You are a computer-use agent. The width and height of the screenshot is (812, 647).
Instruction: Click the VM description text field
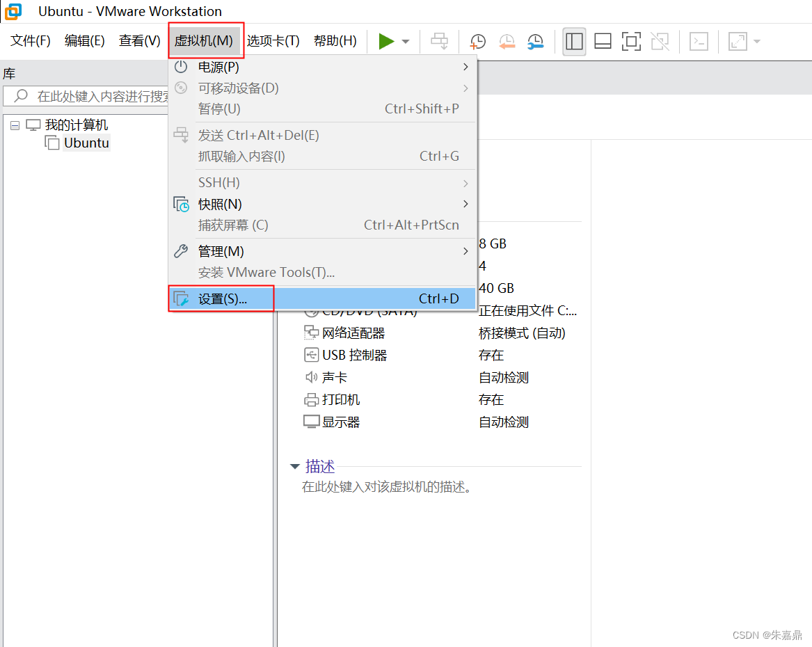tap(386, 486)
